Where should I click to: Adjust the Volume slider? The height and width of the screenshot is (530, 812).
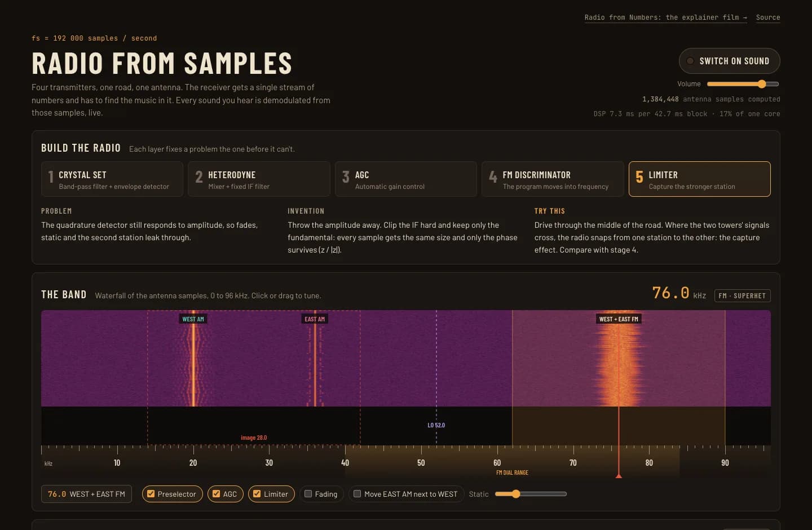pos(743,84)
